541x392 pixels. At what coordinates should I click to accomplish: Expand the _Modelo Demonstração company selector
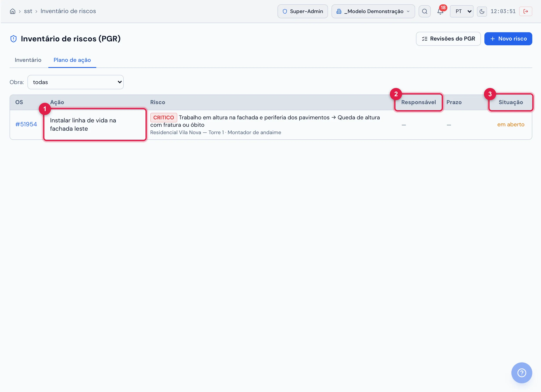pos(373,11)
